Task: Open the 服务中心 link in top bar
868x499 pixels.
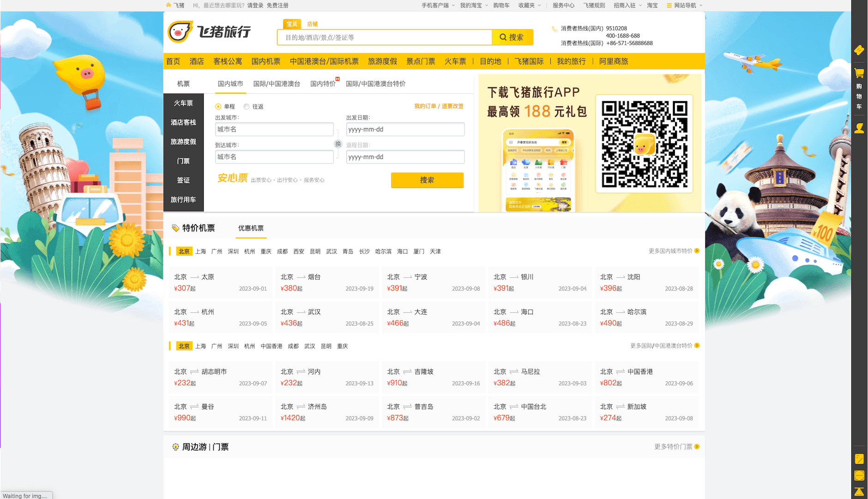Action: tap(563, 6)
